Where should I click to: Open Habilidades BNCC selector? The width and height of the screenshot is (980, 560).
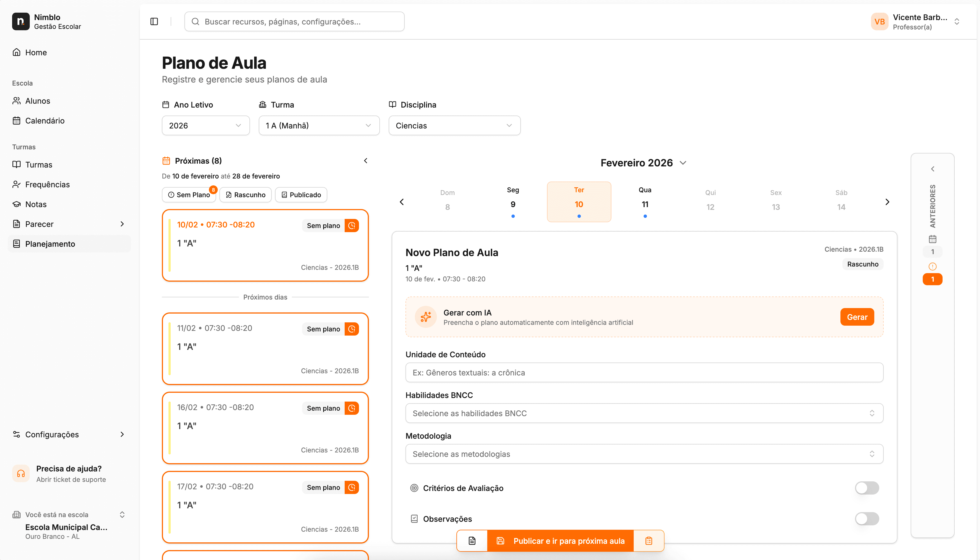pyautogui.click(x=644, y=413)
